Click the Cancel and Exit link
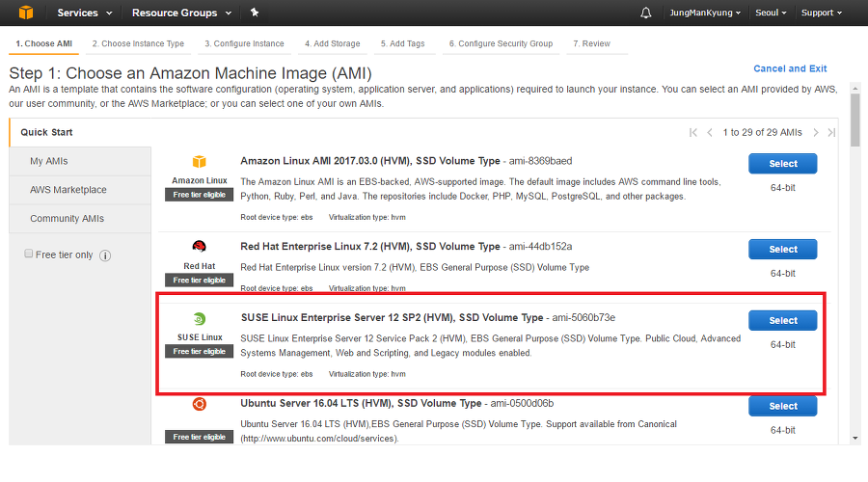 [x=790, y=68]
